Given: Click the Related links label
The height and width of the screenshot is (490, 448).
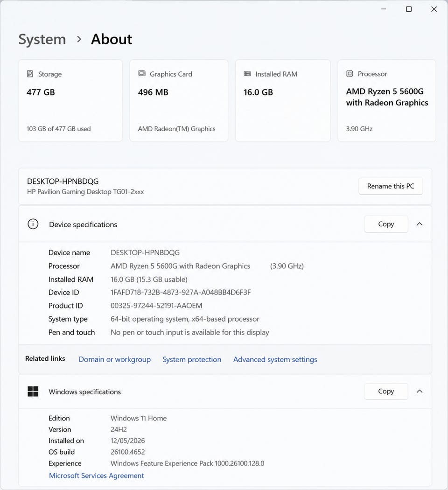Looking at the screenshot, I should 45,359.
